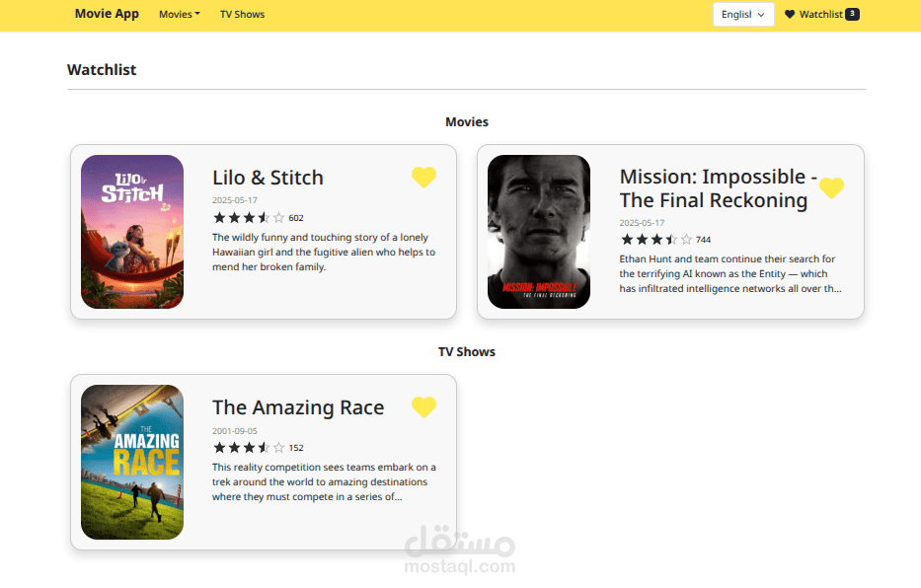Click Lilo & Stitch release date 2025-05-17
Image resolution: width=921 pixels, height=588 pixels.
click(x=234, y=200)
